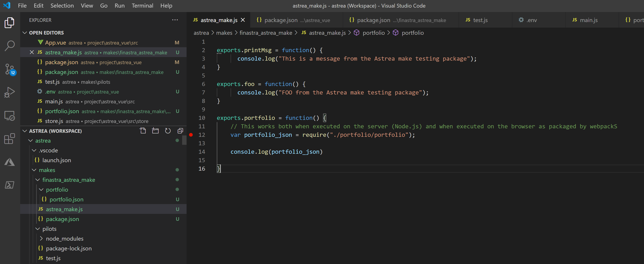The width and height of the screenshot is (644, 264).
Task: Collapse the OPEN EDITORS section
Action: (x=25, y=33)
